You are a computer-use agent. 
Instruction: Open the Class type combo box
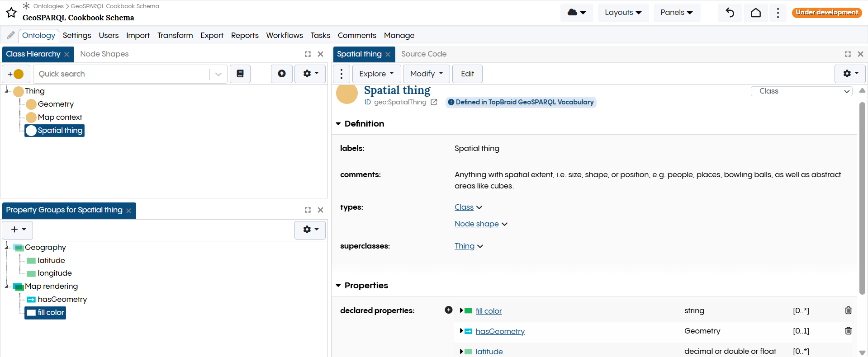pyautogui.click(x=801, y=91)
